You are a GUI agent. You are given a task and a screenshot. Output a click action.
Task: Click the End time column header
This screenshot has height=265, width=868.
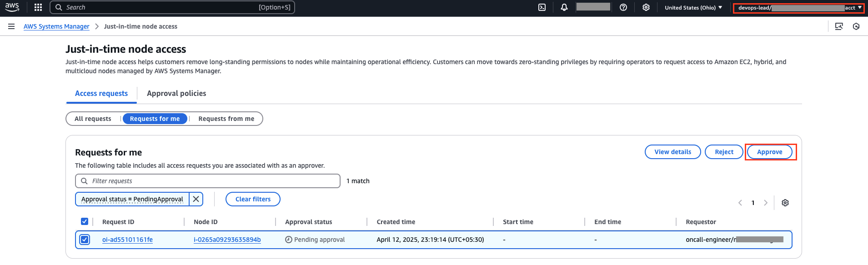click(607, 222)
